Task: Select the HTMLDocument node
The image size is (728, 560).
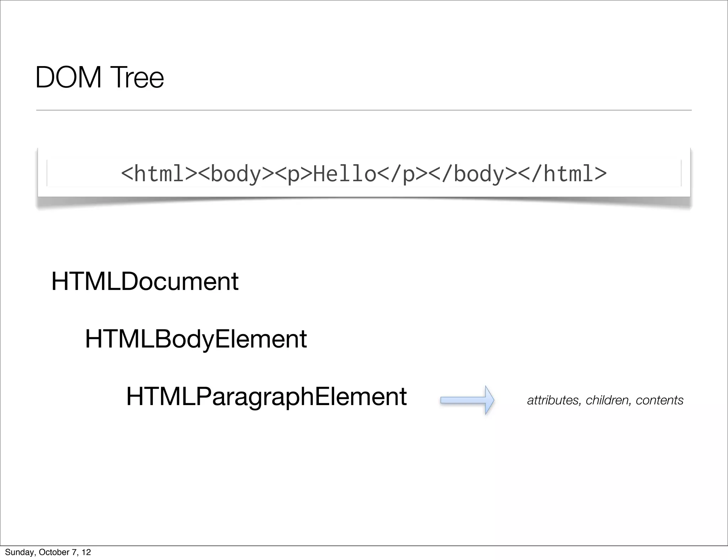Action: (145, 281)
